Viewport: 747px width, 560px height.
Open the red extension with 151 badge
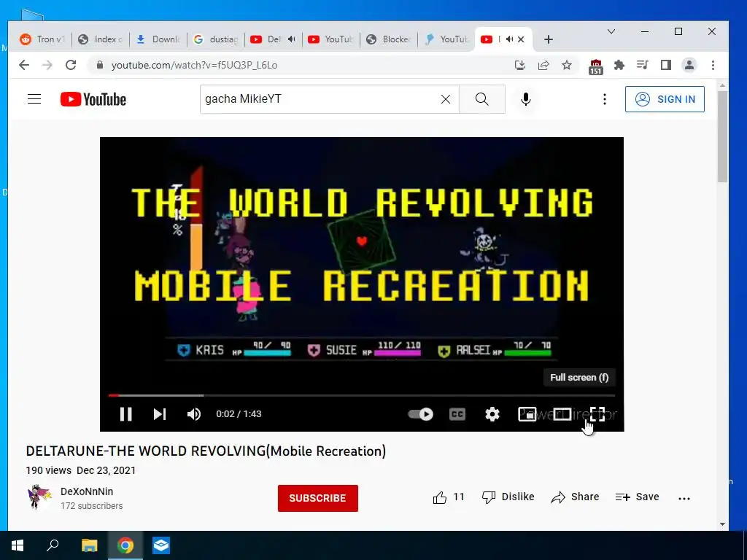(595, 66)
